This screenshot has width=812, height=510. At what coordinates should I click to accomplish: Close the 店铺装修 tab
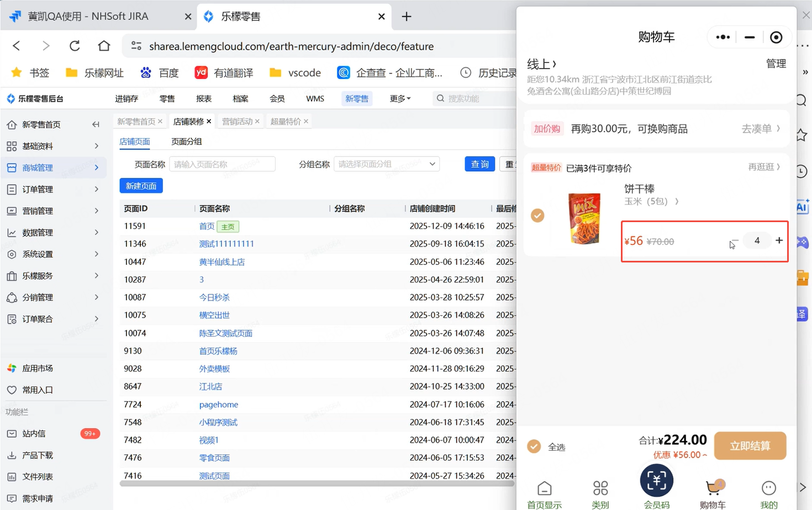209,121
